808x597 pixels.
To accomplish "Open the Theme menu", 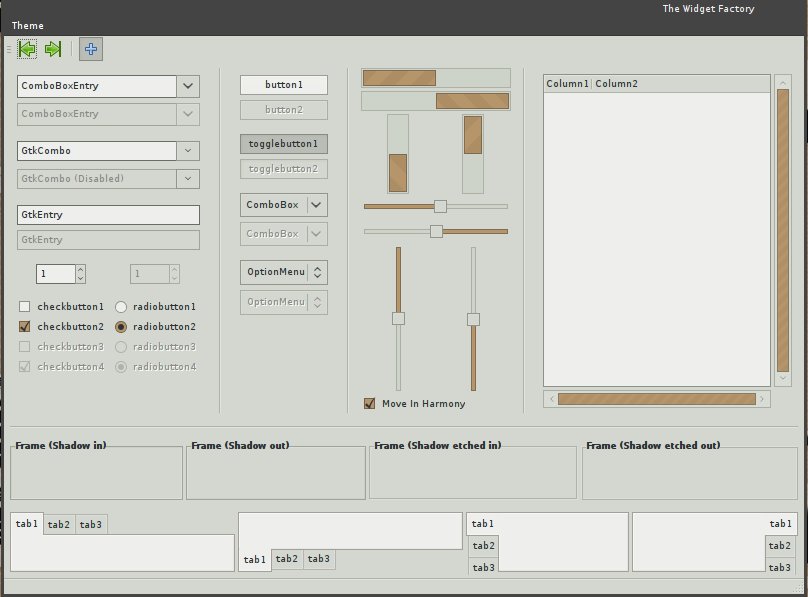I will click(28, 26).
